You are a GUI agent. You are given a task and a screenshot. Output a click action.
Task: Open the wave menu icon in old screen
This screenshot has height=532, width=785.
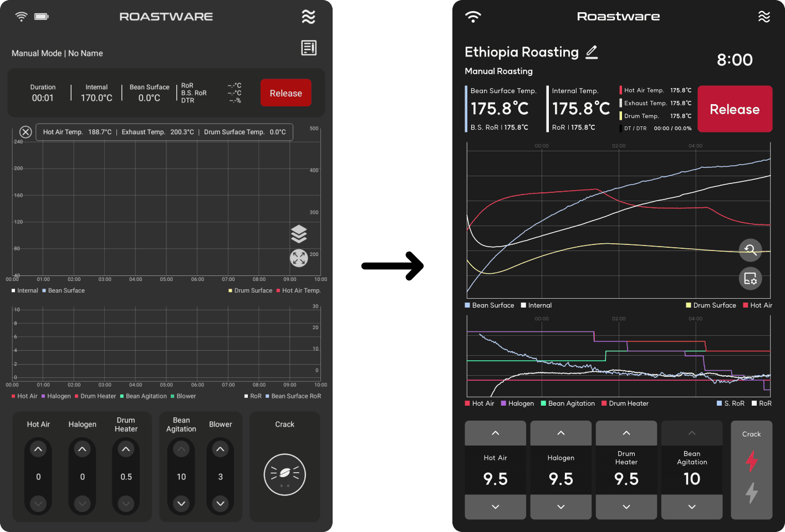pos(308,17)
